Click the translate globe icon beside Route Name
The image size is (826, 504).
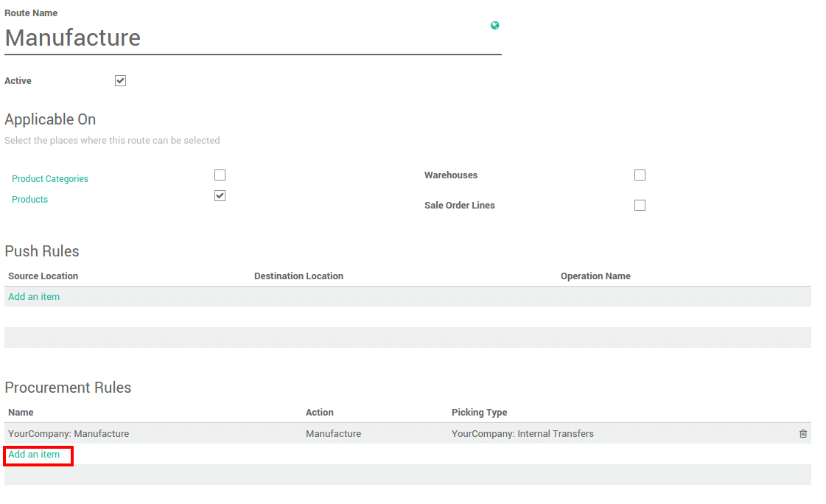494,25
